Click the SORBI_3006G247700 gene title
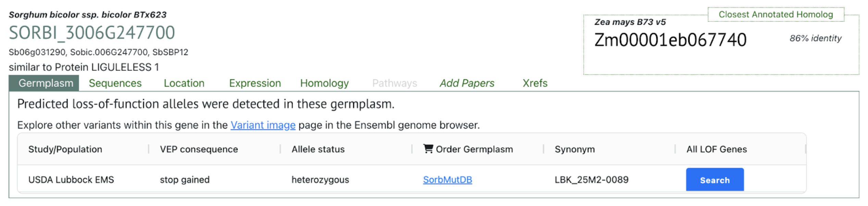This screenshot has width=868, height=206. coord(92,33)
